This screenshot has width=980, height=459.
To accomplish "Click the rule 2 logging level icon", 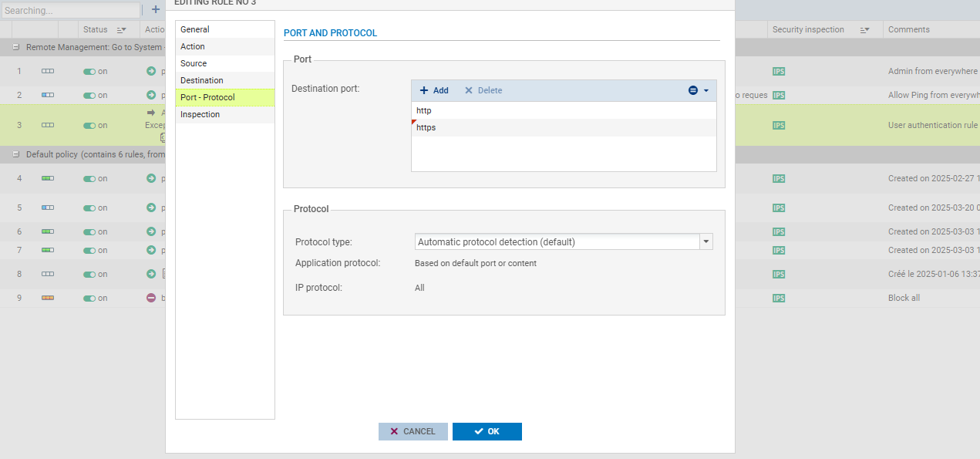I will [x=48, y=95].
